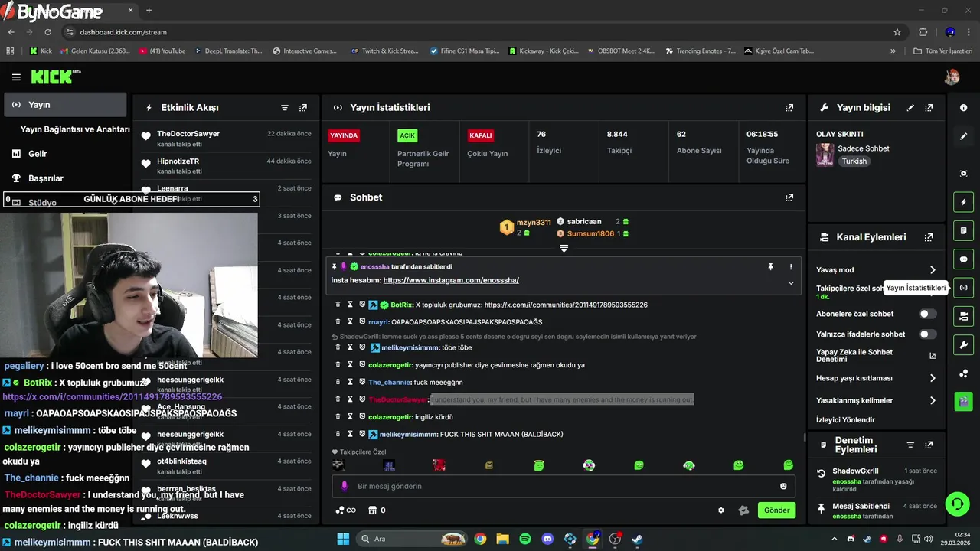Open the instagram.com/enosssha link
Viewport: 980px width, 551px height.
click(451, 280)
